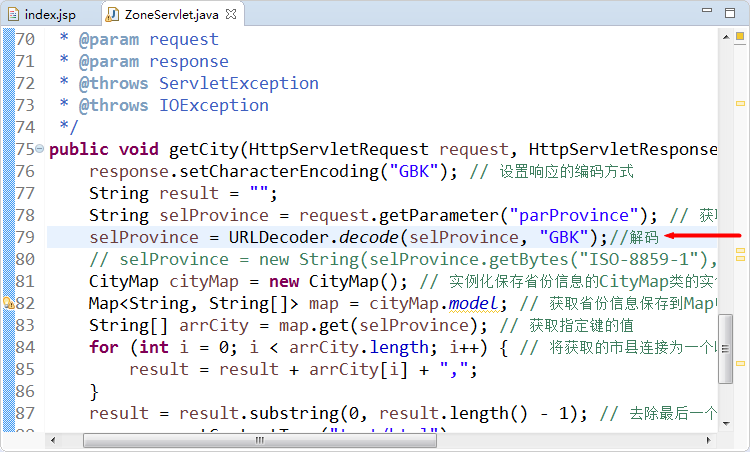
Task: Click the "for" keyword on line 84
Action: coord(104,347)
